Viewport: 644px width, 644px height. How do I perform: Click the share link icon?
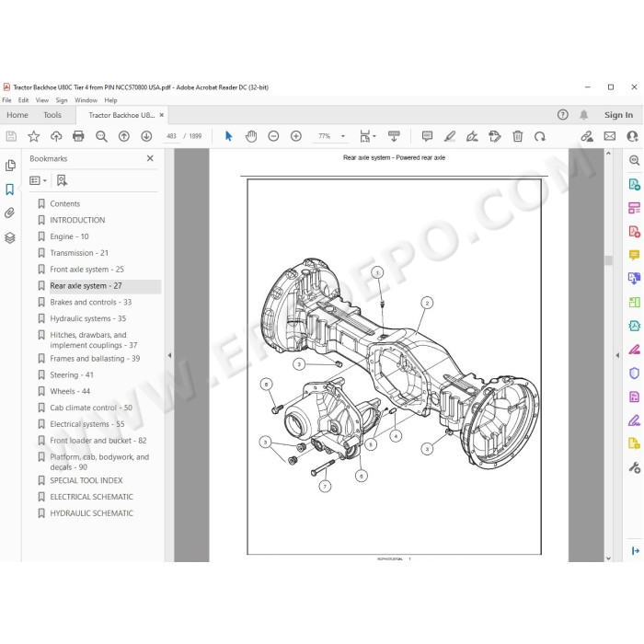pyautogui.click(x=587, y=136)
